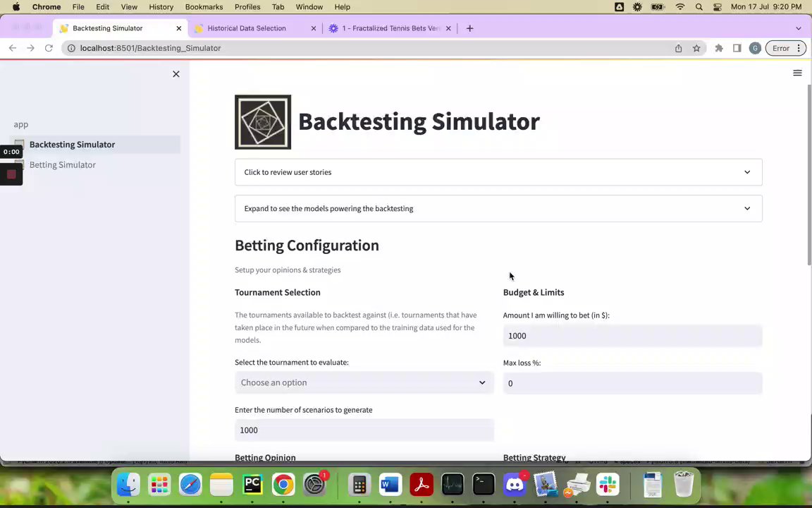Click the page vertical scrollbar
The width and height of the screenshot is (812, 508).
click(x=809, y=175)
